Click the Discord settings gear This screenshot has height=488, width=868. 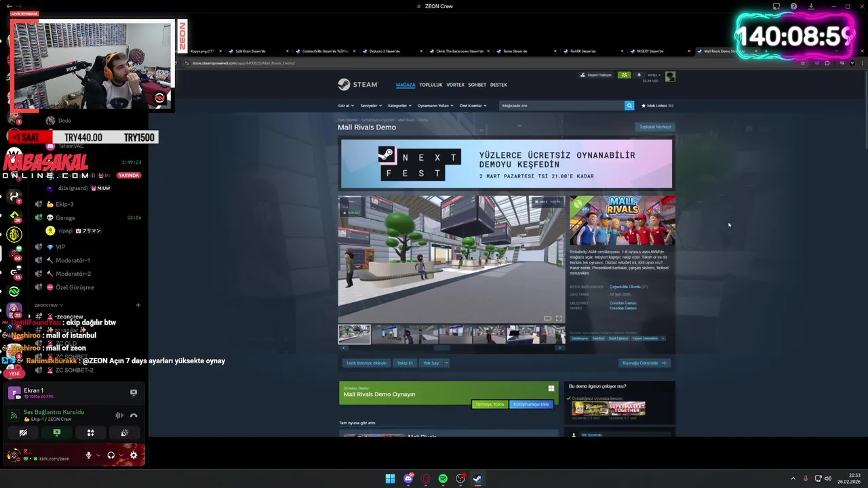pyautogui.click(x=134, y=455)
